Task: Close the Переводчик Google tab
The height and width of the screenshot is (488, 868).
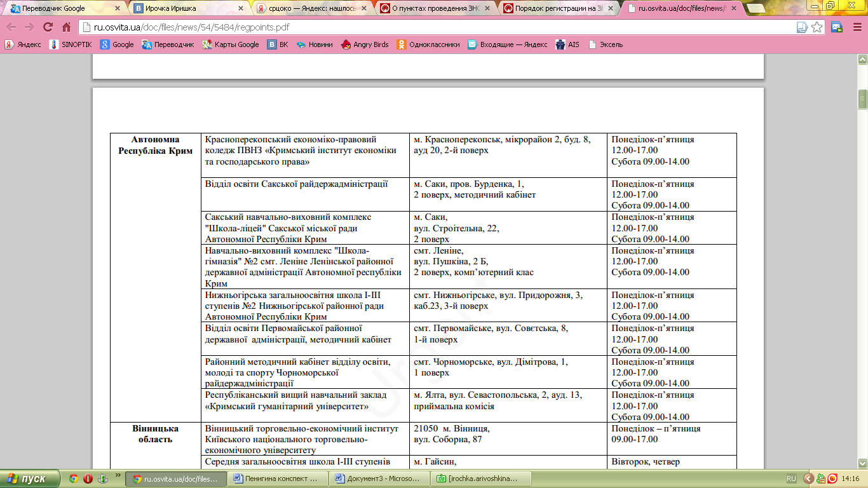Action: coord(117,9)
